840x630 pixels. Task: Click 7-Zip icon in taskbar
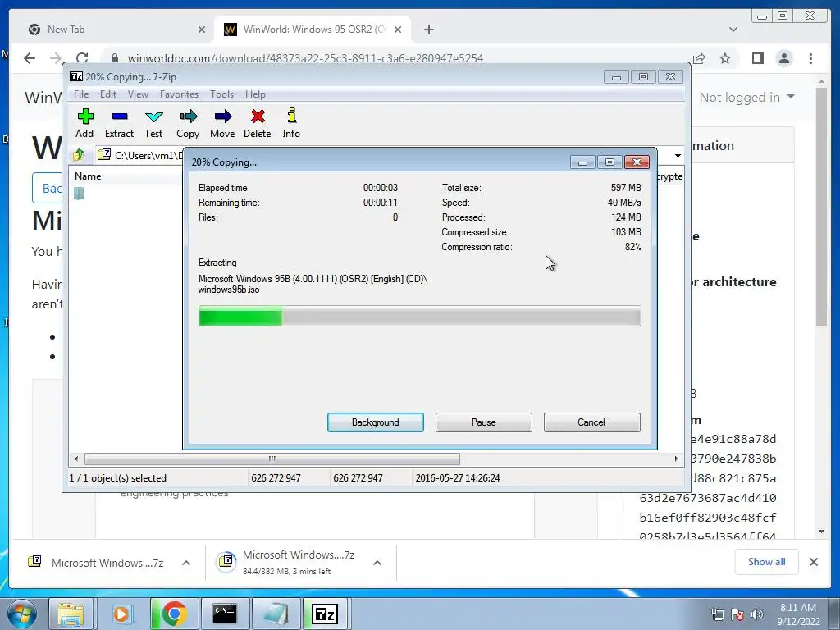click(325, 614)
